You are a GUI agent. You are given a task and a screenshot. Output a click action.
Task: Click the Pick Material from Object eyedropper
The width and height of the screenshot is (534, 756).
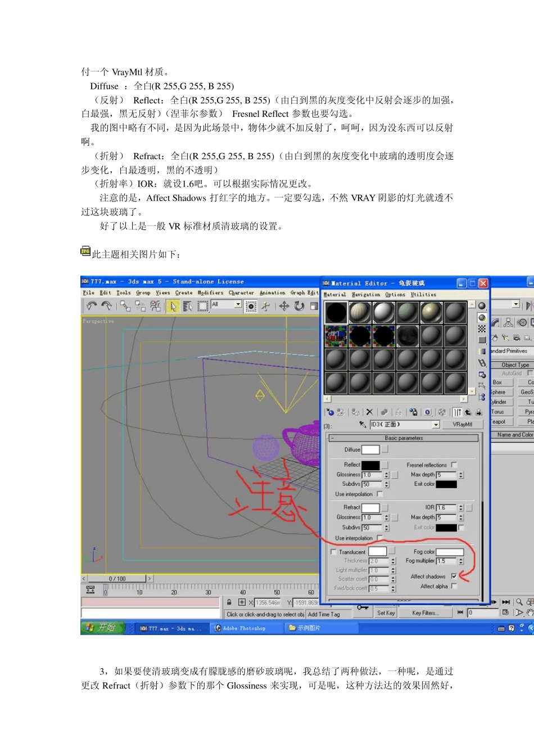(x=363, y=425)
